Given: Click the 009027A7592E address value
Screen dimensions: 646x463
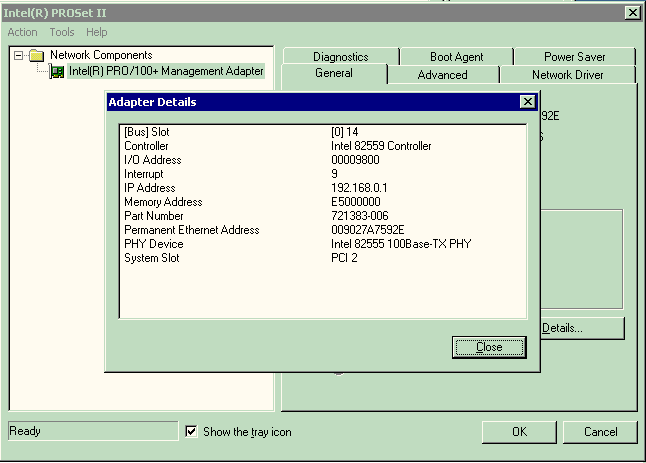Looking at the screenshot, I should click(367, 230).
